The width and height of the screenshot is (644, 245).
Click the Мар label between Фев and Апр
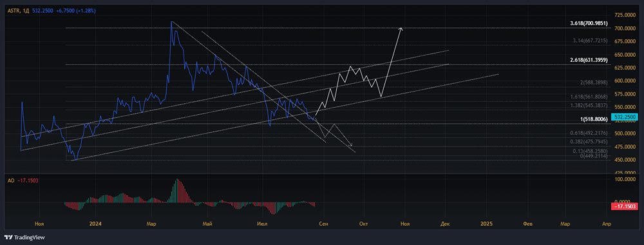tap(565, 224)
